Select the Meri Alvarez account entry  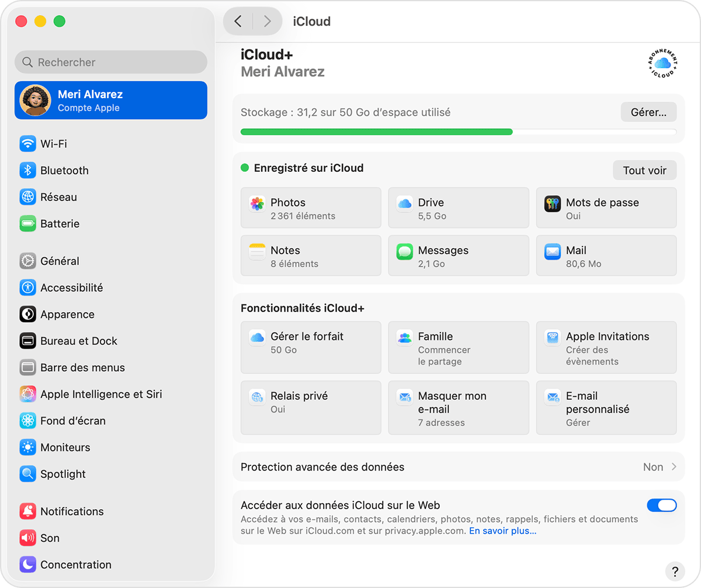[110, 100]
